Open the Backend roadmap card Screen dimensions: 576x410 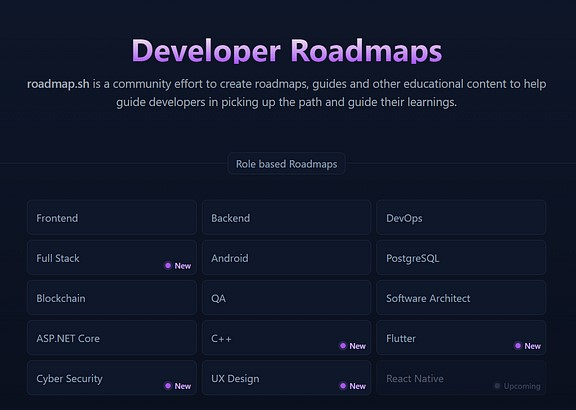[x=287, y=217]
